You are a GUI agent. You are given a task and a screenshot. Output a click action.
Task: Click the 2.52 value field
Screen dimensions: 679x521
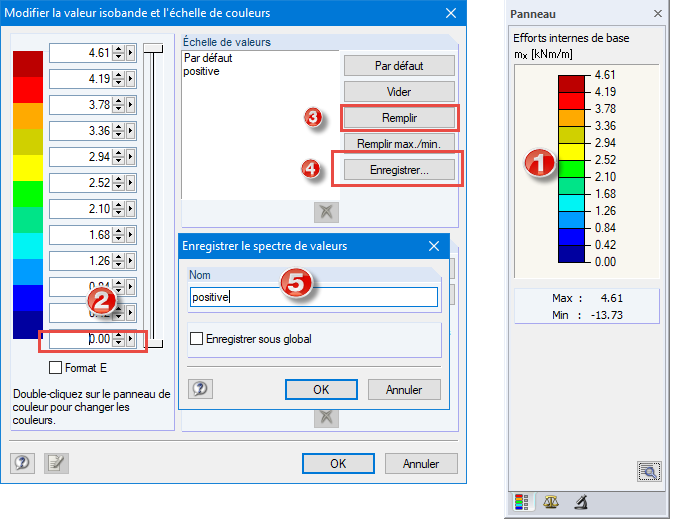pyautogui.click(x=81, y=183)
